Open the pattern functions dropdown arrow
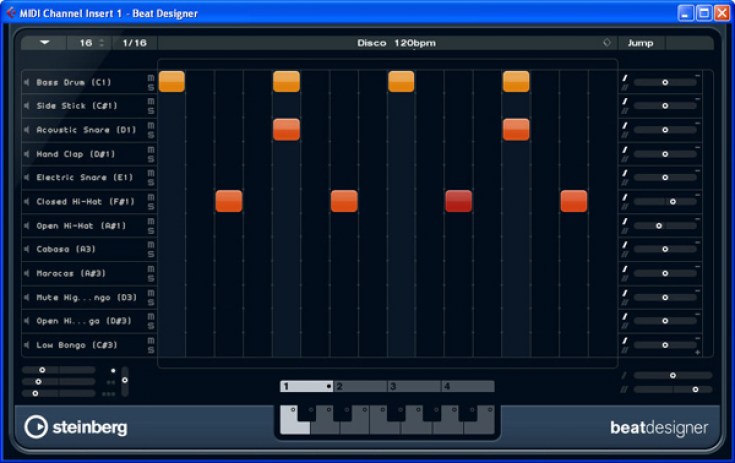Viewport: 735px width, 463px height. click(45, 43)
